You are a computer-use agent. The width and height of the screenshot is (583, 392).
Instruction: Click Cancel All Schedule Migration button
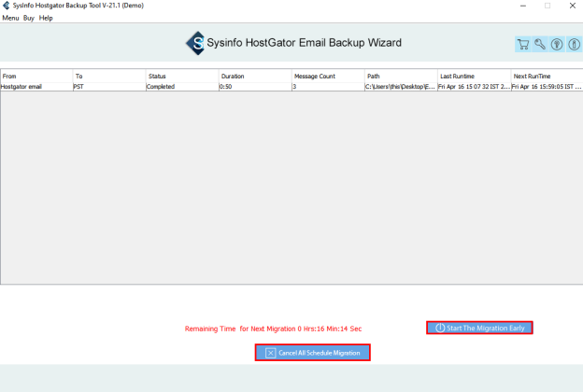point(312,353)
